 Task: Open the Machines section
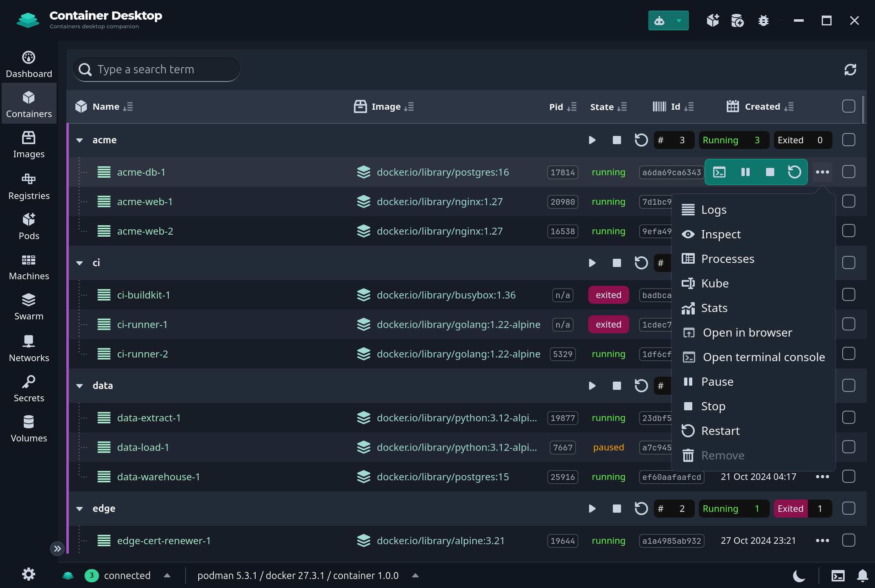tap(29, 266)
